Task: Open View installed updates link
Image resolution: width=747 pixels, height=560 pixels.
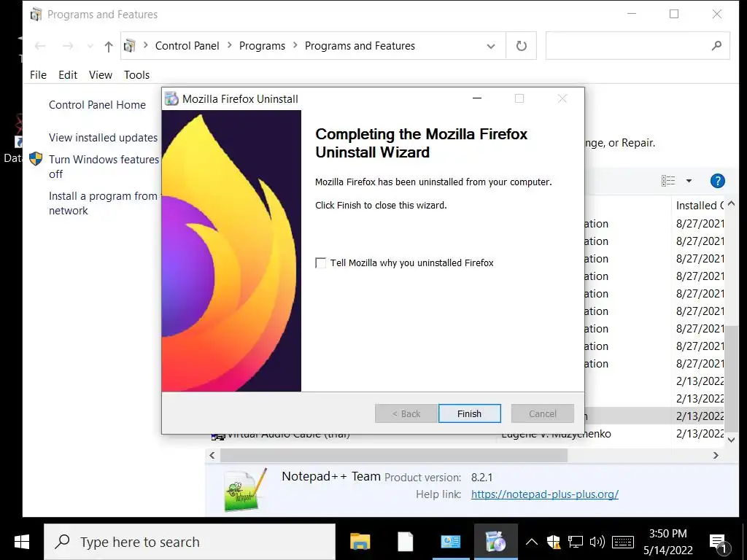Action: click(x=103, y=138)
